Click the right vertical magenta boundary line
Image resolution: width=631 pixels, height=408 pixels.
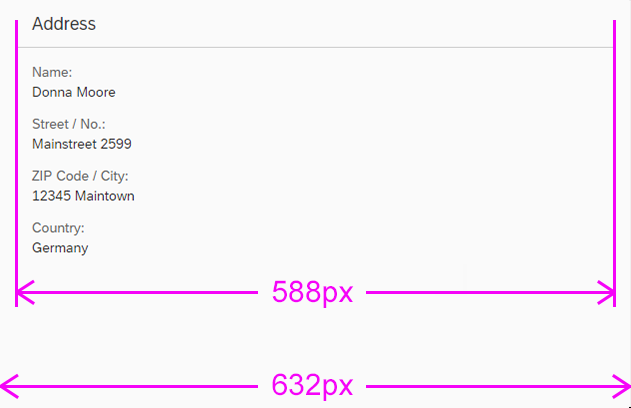coord(614,160)
